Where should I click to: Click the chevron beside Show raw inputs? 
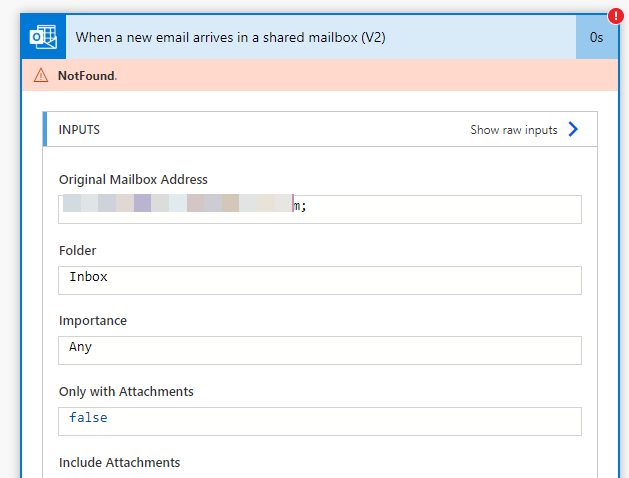pos(573,129)
